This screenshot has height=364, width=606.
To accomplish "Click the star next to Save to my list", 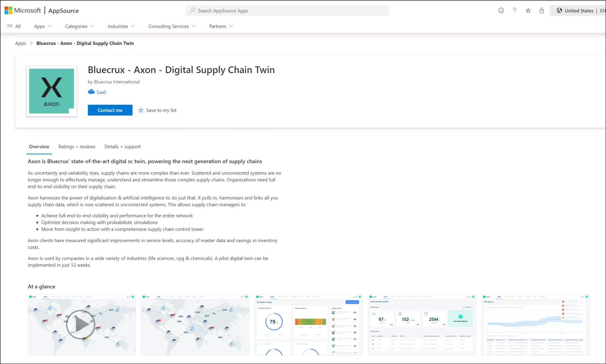I will (x=141, y=110).
